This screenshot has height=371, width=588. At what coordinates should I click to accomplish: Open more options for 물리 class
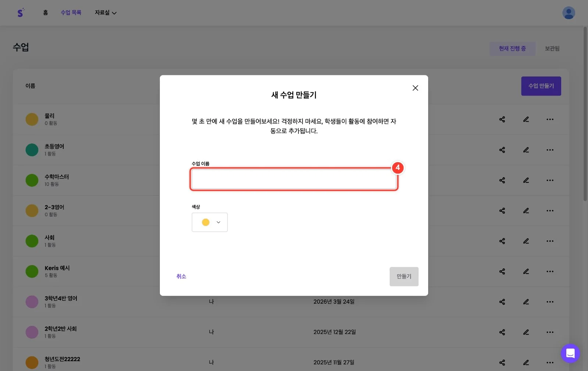click(x=550, y=119)
